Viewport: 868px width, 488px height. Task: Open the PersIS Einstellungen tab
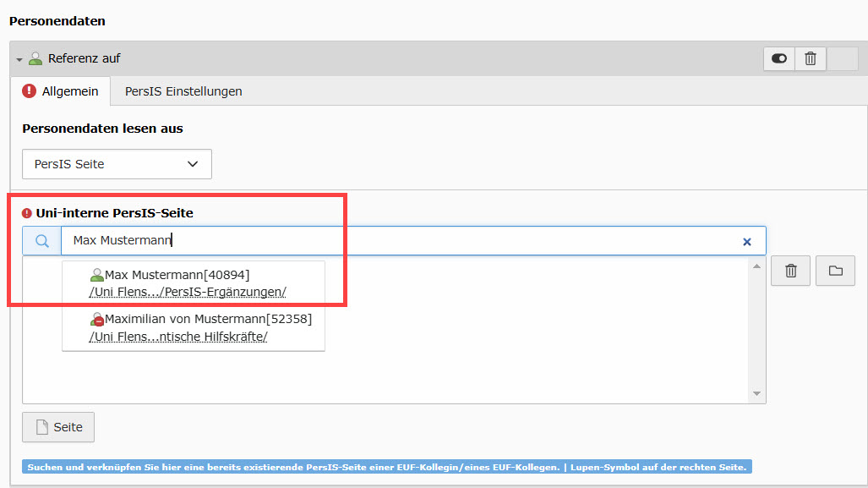click(183, 91)
